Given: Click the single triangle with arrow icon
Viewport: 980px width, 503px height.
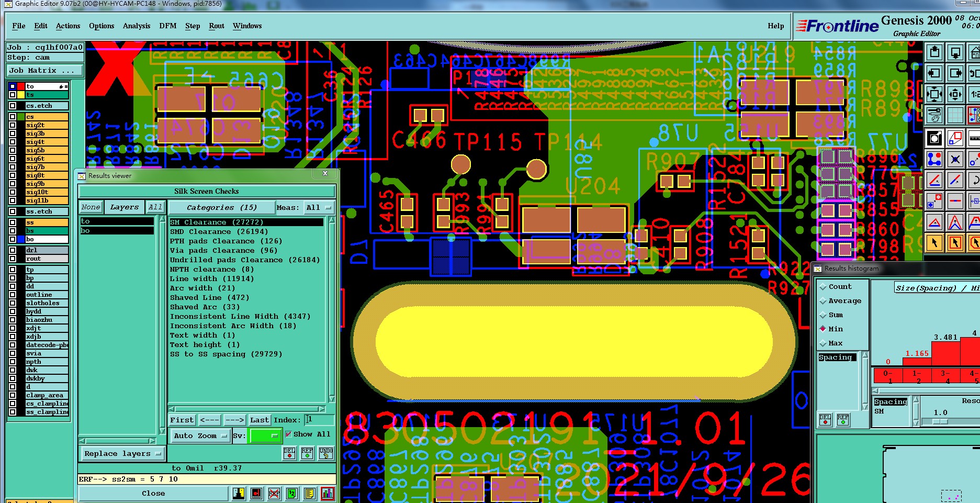Looking at the screenshot, I should click(934, 222).
